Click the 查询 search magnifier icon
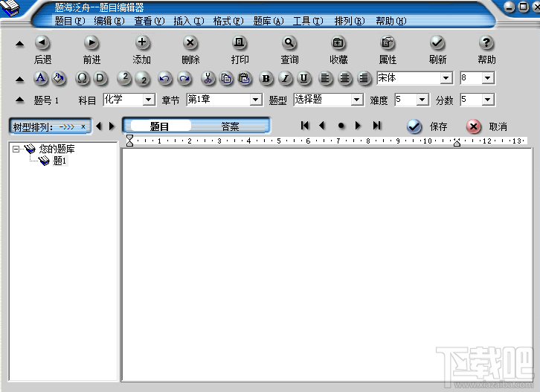Viewport: 540px width, 392px height. [x=289, y=43]
